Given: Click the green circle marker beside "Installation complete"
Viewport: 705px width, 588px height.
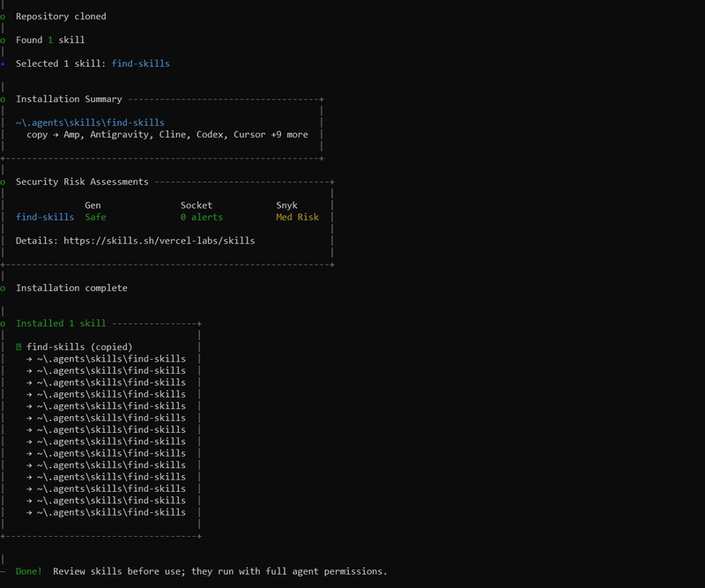Looking at the screenshot, I should 3,288.
